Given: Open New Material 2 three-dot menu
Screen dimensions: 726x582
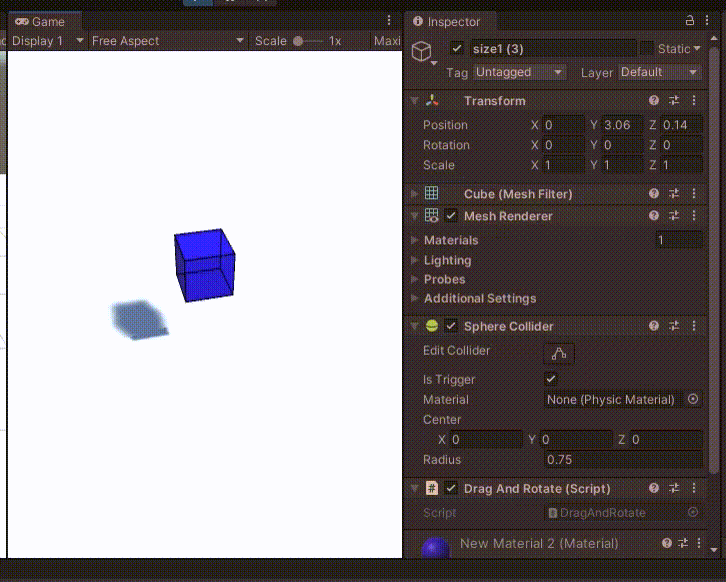Looking at the screenshot, I should tap(699, 543).
